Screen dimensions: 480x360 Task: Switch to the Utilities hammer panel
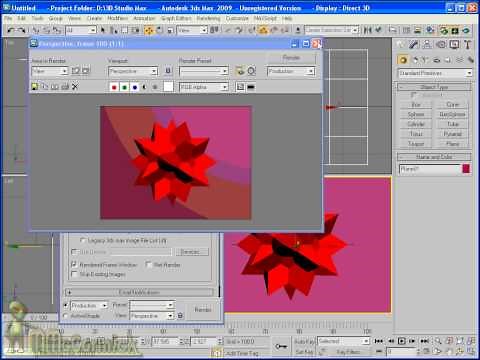click(x=467, y=44)
